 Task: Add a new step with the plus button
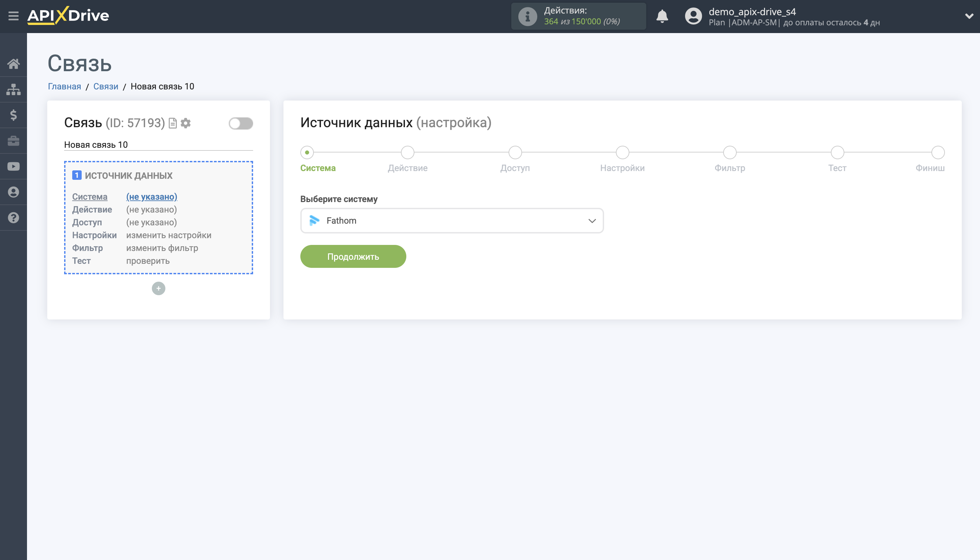click(x=158, y=288)
